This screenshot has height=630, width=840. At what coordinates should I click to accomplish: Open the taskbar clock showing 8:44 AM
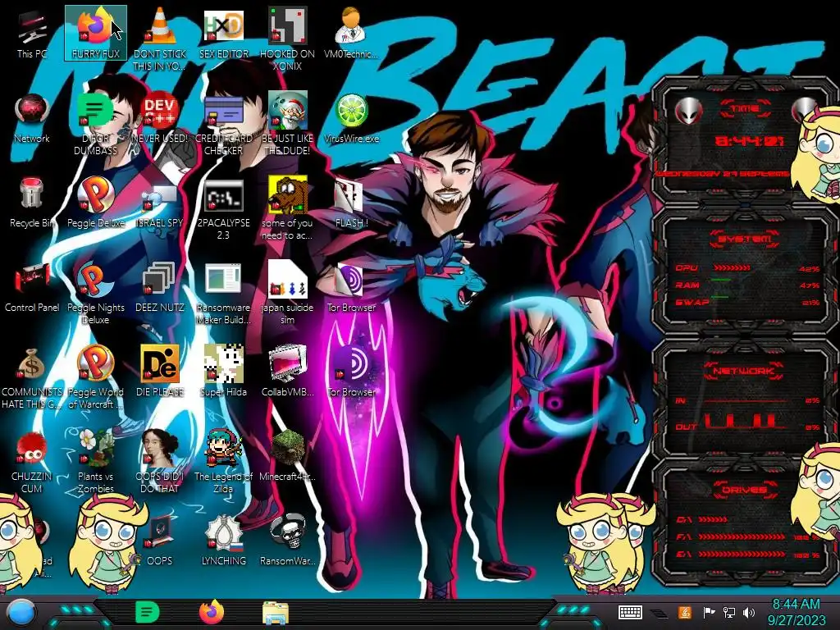point(797,612)
